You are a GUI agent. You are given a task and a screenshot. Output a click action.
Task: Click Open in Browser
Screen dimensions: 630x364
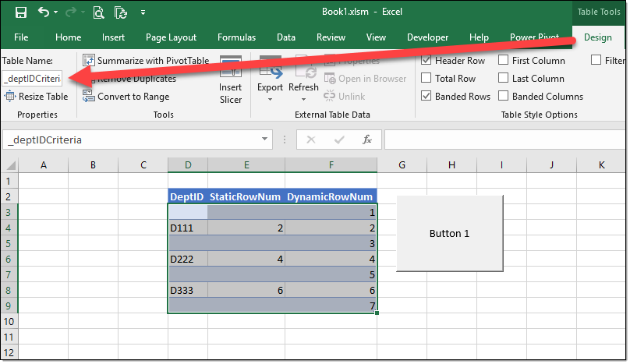tap(365, 79)
